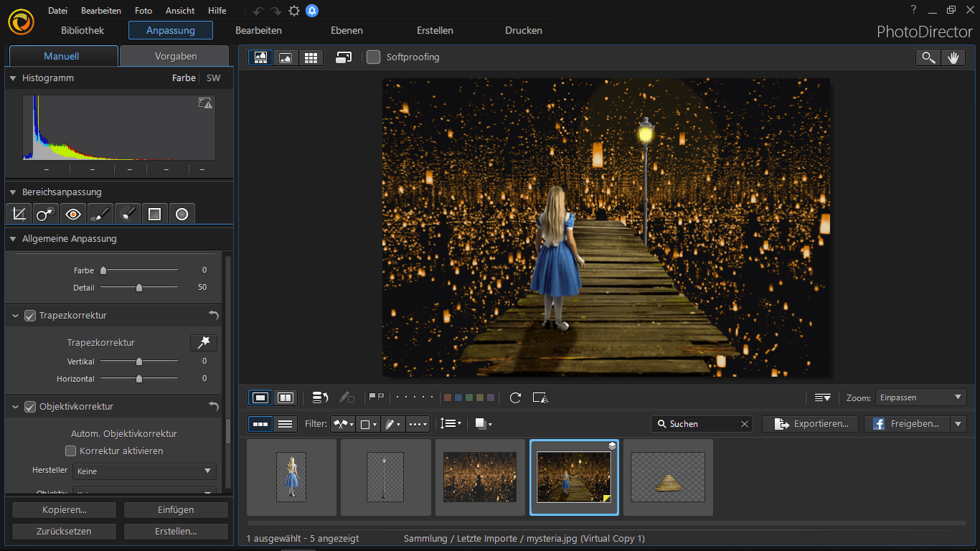Open notifications bell icon

312,11
